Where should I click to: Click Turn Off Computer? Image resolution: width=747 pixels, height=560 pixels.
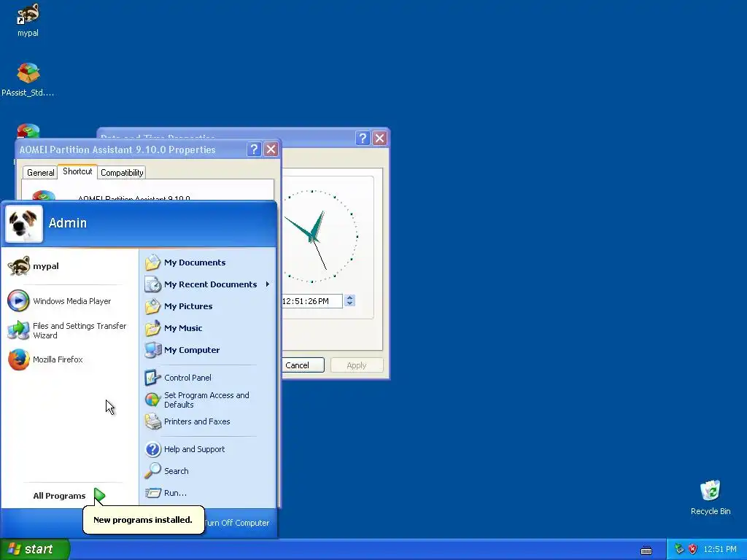coord(236,523)
